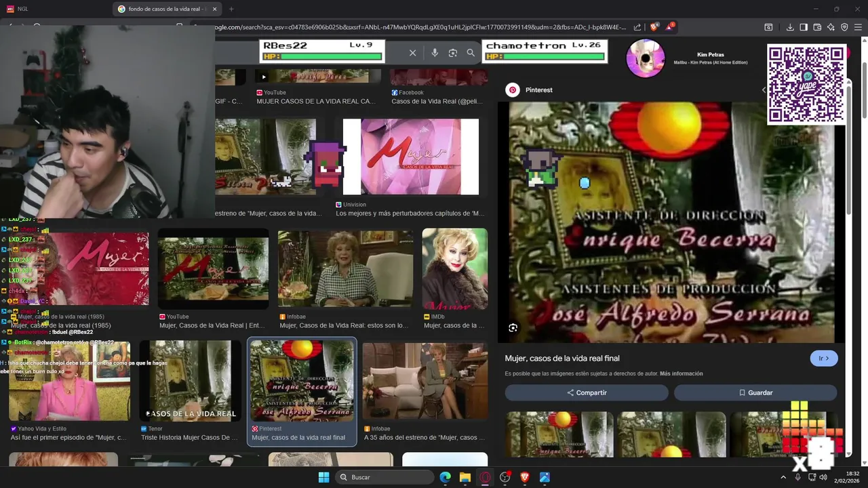
Task: Click the Pinterest logo in preview panel
Action: 513,89
